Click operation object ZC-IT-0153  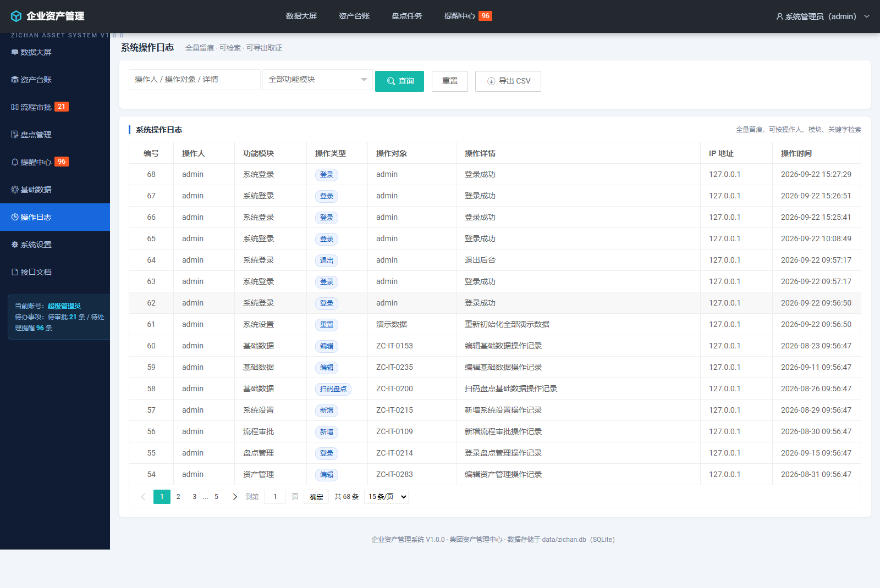[x=394, y=346]
